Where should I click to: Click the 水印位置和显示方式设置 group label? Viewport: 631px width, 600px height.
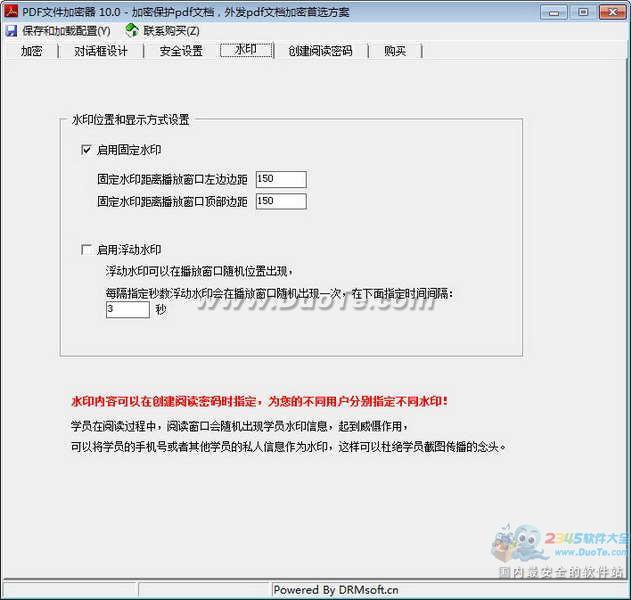pos(130,120)
